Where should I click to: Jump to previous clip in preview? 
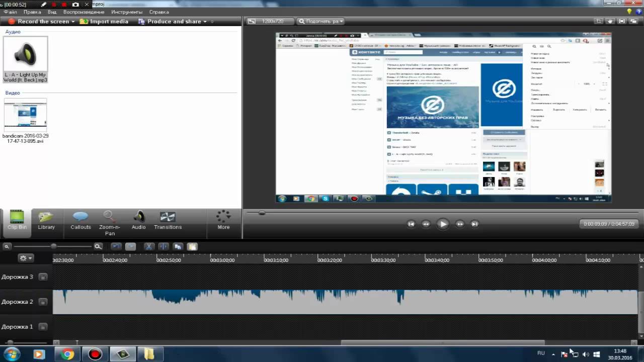click(x=411, y=224)
